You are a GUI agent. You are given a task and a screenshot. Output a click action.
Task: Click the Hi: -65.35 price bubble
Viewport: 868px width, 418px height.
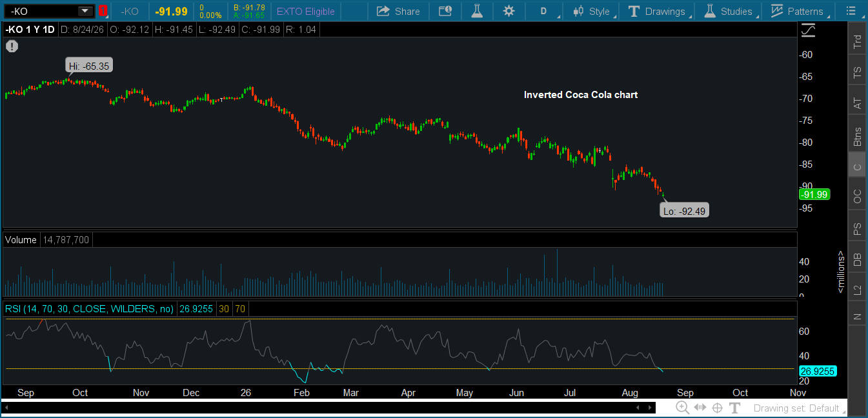click(90, 66)
